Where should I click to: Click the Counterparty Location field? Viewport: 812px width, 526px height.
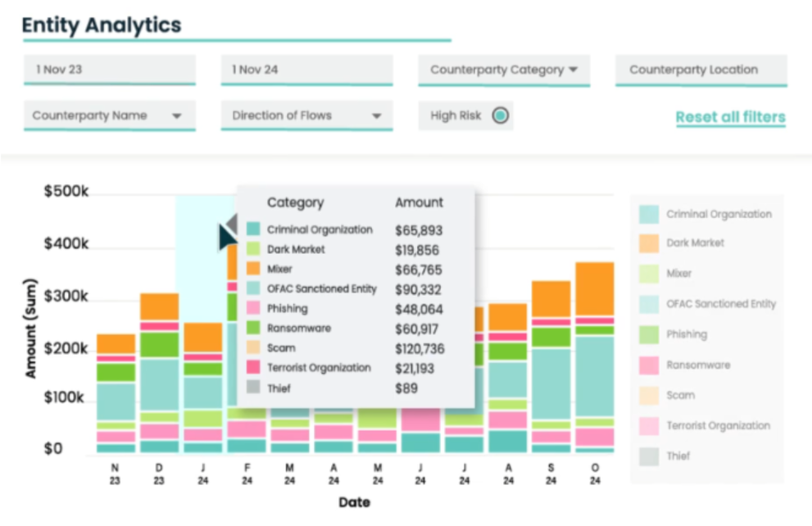(701, 70)
